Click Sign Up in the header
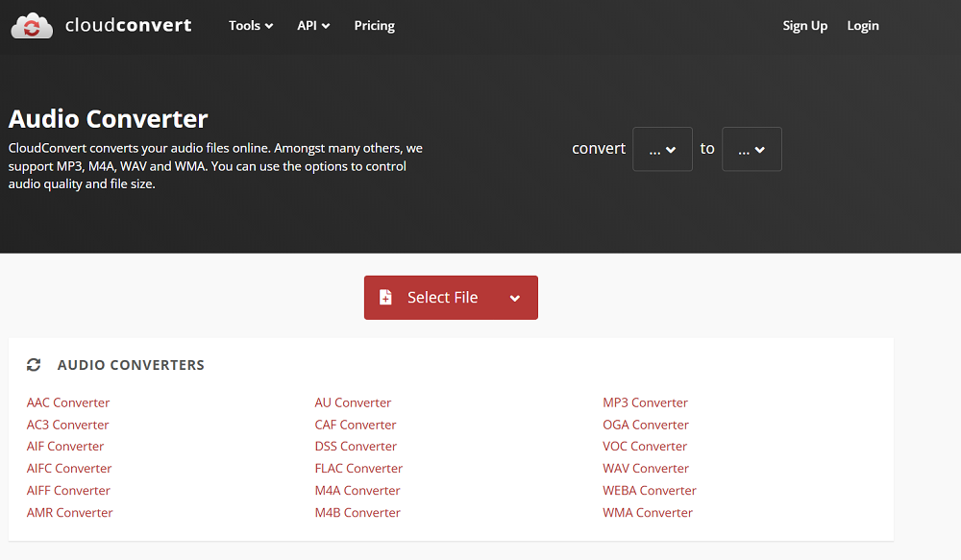Screen dimensions: 961x560 [804, 26]
